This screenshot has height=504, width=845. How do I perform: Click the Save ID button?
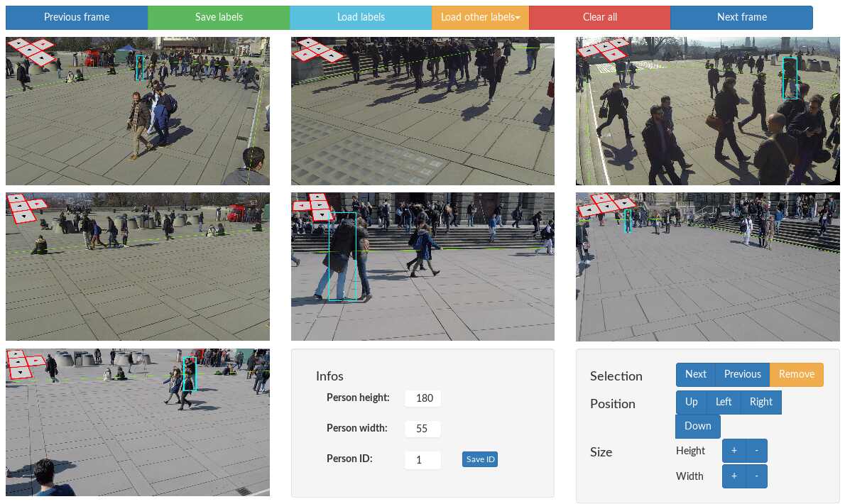(x=480, y=459)
